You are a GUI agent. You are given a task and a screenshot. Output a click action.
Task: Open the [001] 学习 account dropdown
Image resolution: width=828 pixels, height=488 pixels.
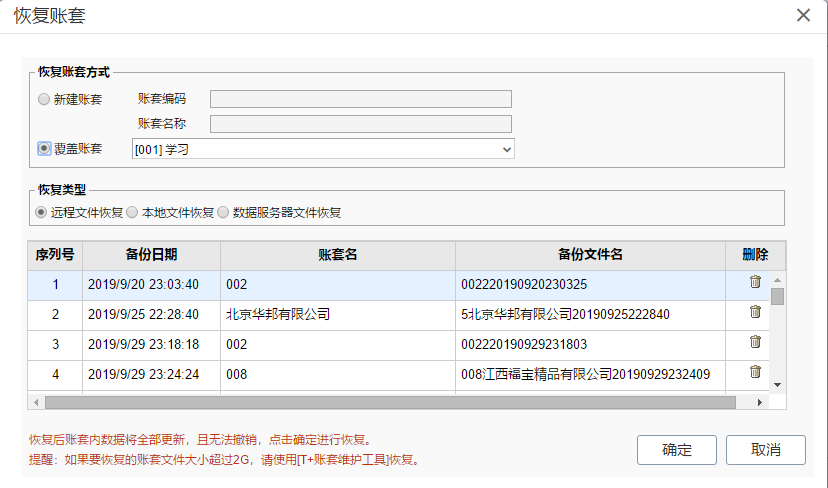coord(322,149)
